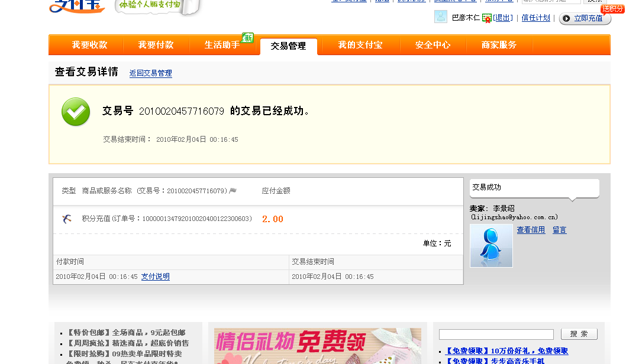This screenshot has height=364, width=639.
Task: Open the 生活助手 tab
Action: coord(222,45)
